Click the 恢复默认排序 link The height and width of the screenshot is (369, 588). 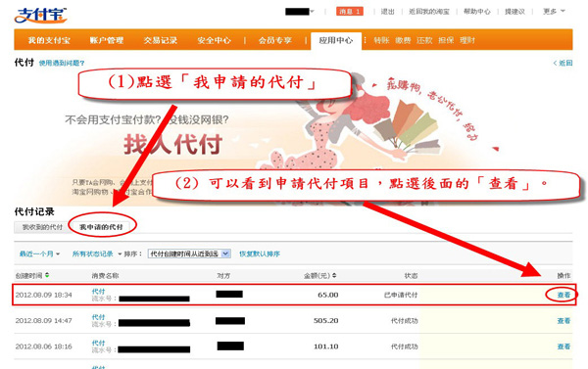(260, 254)
